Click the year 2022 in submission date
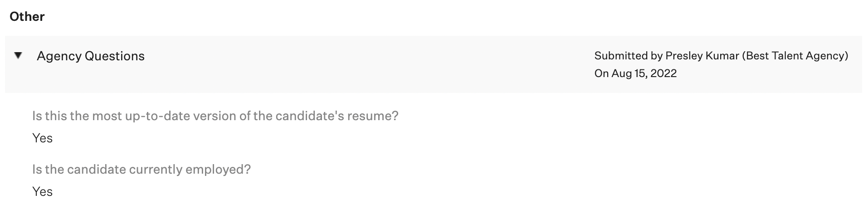The image size is (868, 214). click(663, 73)
